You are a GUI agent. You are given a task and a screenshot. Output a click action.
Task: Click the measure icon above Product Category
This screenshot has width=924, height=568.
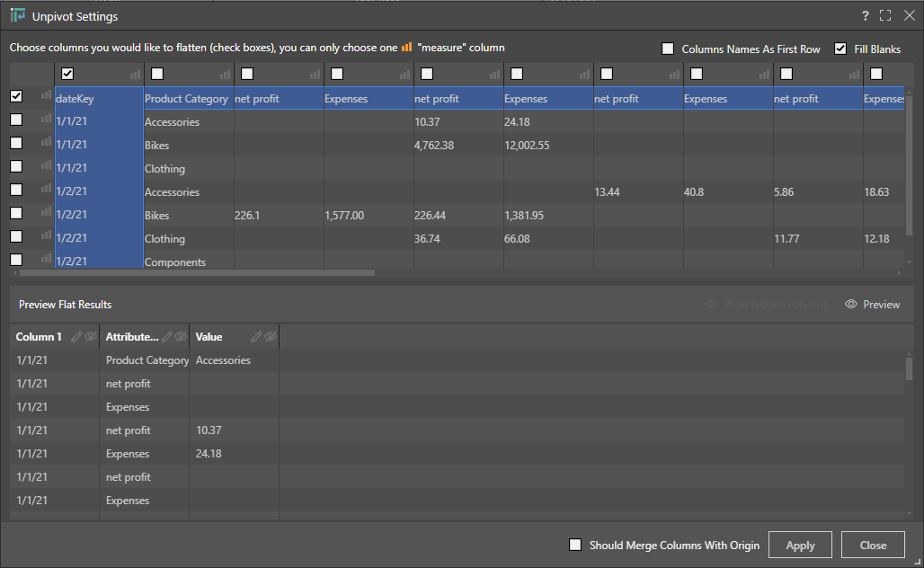click(x=226, y=75)
